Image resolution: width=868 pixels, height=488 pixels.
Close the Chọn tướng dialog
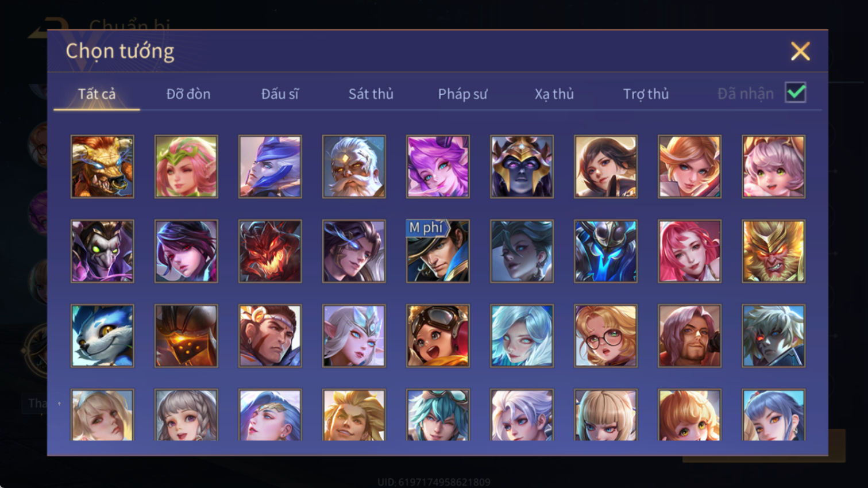tap(800, 51)
